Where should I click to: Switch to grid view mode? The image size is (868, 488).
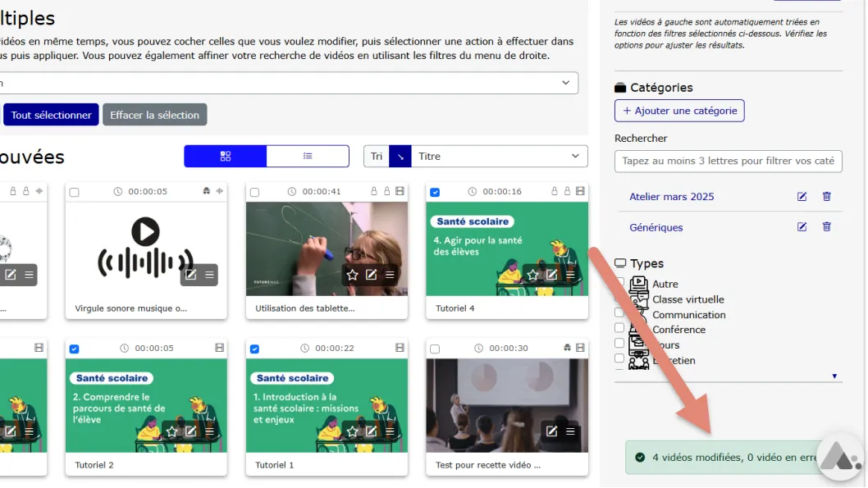(226, 156)
